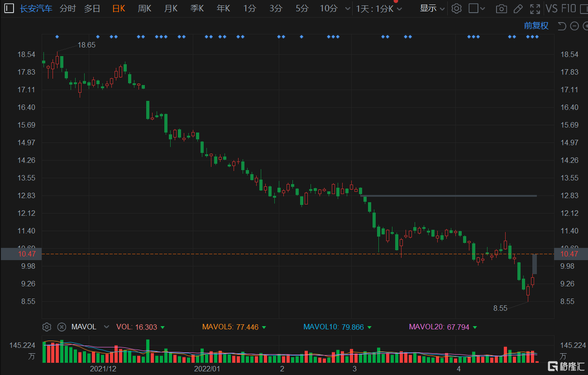Screen dimensions: 588x375
Task: Click the 2021/12 date axis label
Action: pyautogui.click(x=103, y=369)
